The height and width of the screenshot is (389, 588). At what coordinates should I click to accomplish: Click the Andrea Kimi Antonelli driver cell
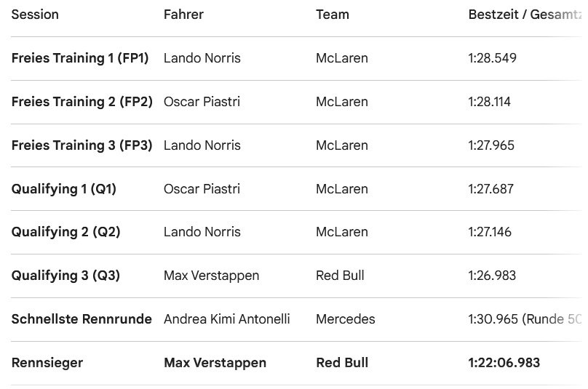pyautogui.click(x=227, y=319)
